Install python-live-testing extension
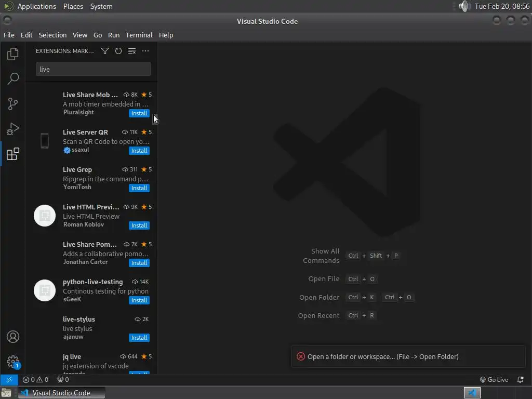Image resolution: width=532 pixels, height=399 pixels. tap(139, 300)
